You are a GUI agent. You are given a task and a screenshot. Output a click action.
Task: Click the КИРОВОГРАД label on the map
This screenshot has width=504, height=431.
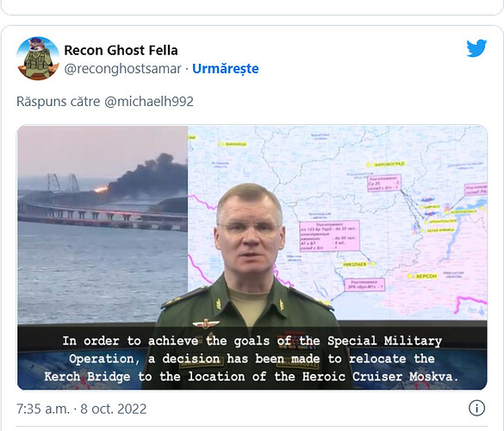coord(388,165)
